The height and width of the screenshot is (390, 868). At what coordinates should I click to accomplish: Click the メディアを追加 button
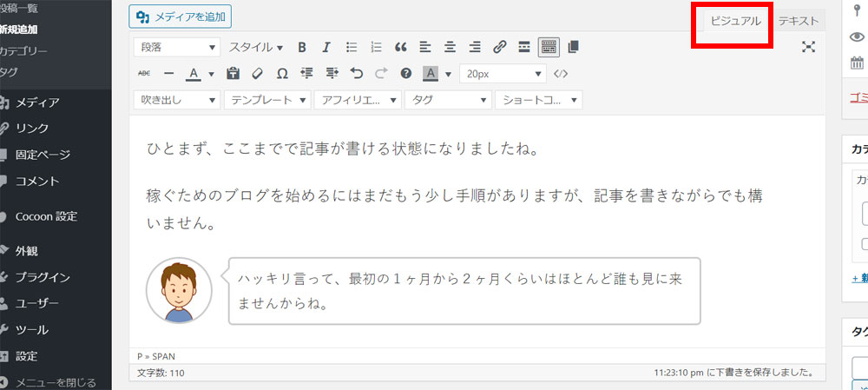180,16
